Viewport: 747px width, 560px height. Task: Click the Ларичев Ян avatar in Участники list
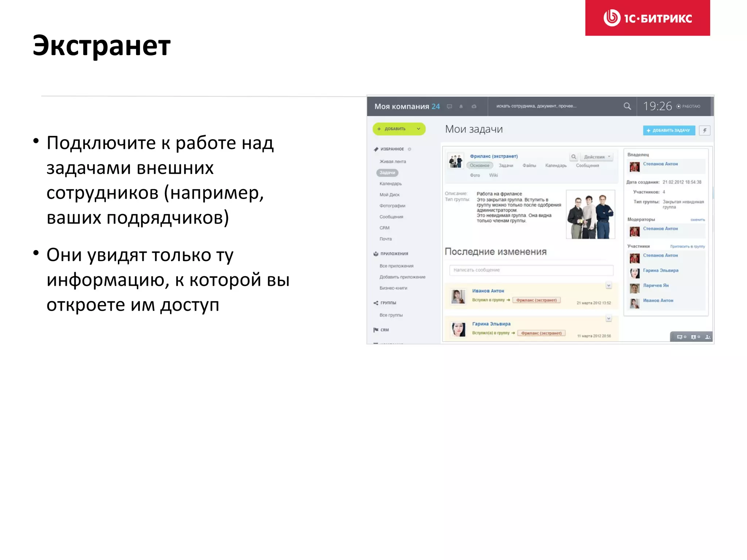pos(635,288)
